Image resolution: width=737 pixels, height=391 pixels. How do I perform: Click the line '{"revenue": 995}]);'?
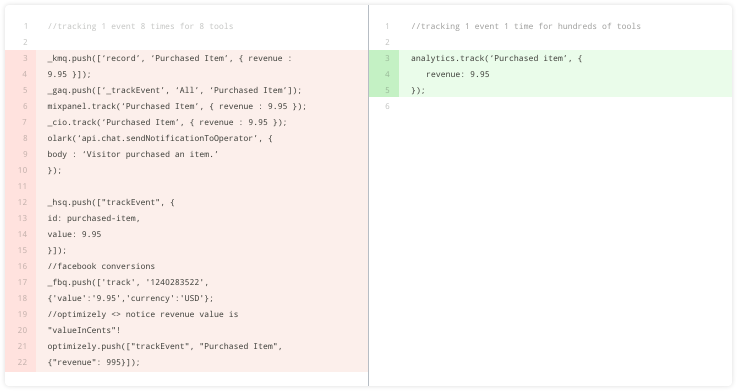tap(94, 362)
